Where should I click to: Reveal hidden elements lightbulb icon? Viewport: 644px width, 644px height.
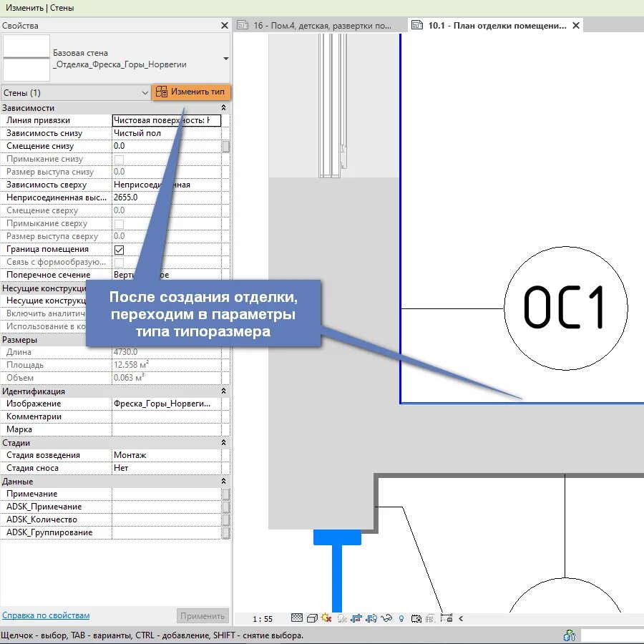pyautogui.click(x=401, y=618)
